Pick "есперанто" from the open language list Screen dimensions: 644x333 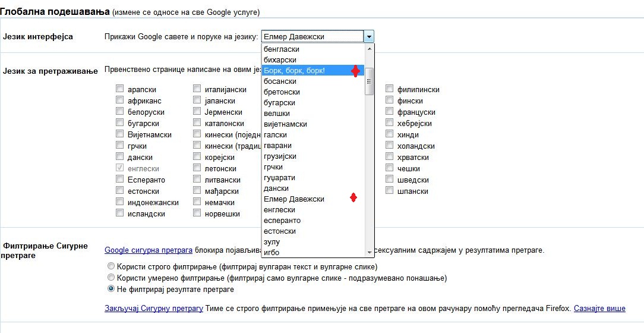click(x=282, y=221)
